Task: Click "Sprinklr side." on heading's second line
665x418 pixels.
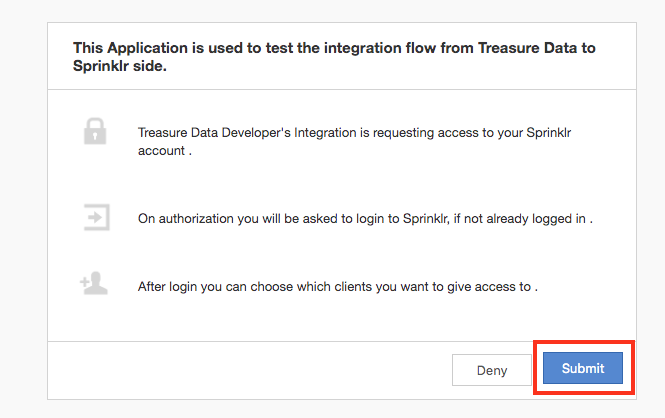Action: (x=119, y=66)
